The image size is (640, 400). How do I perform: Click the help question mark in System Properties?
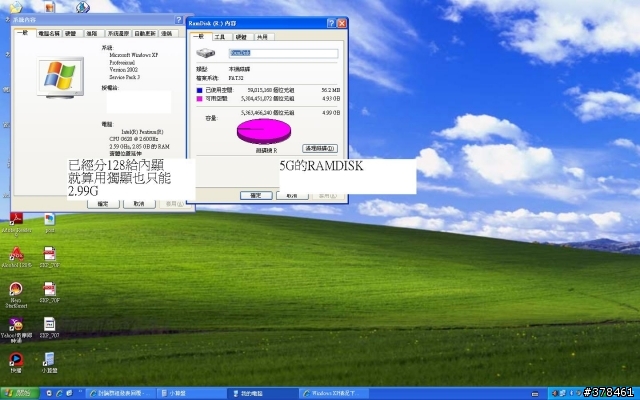pos(179,20)
